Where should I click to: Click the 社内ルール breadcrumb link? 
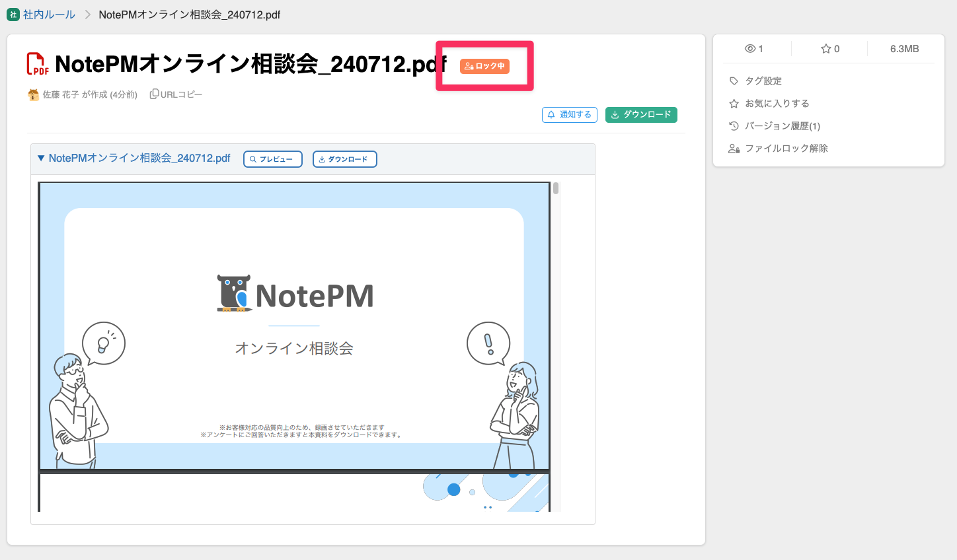49,15
